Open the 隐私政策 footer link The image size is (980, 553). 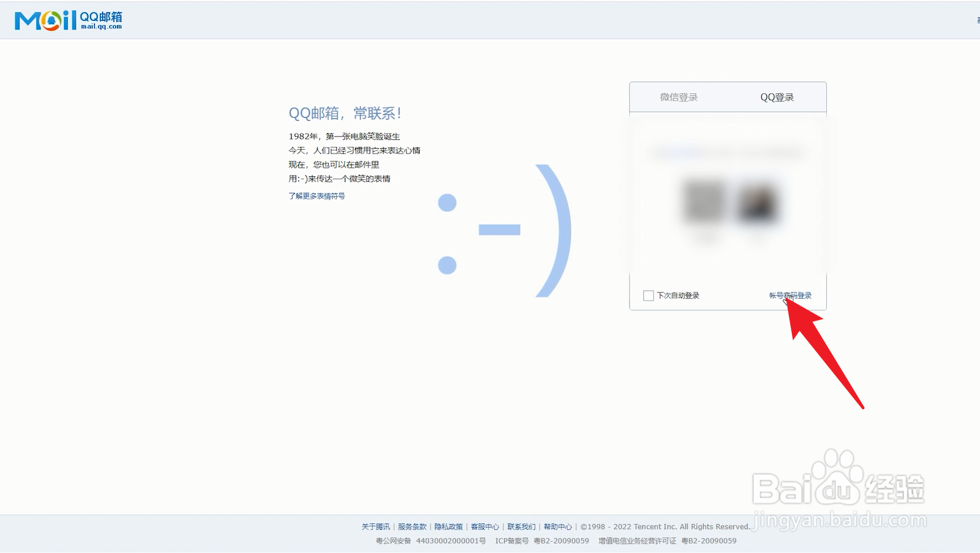(448, 527)
